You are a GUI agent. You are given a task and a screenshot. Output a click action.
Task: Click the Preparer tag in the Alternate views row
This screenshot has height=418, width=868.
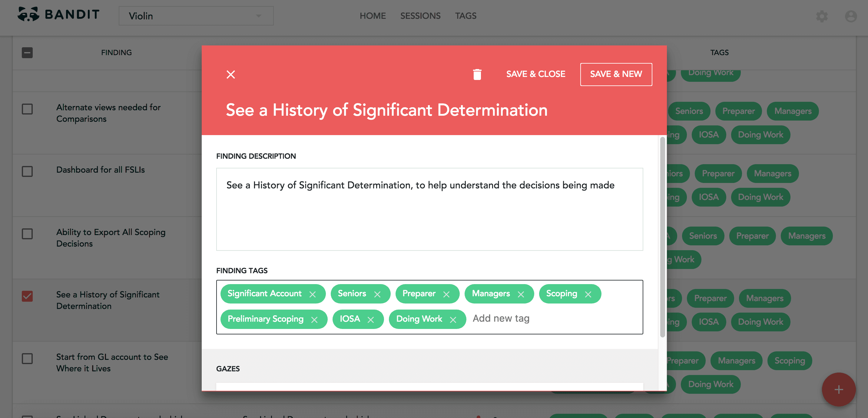738,111
